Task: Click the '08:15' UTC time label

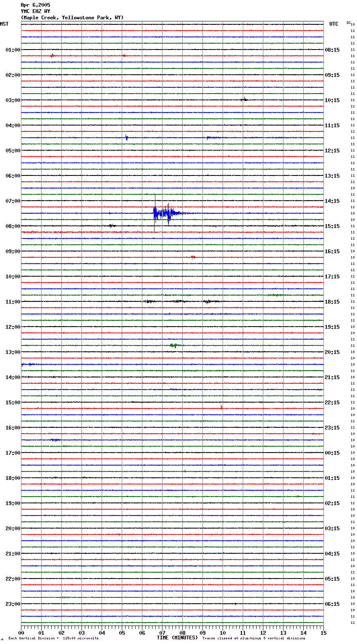Action: (332, 50)
